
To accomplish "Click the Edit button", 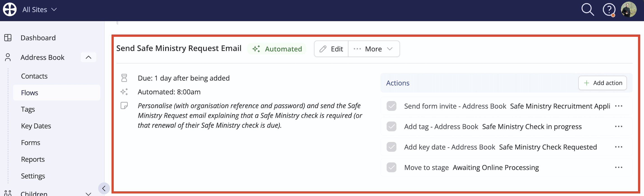I will pos(331,49).
